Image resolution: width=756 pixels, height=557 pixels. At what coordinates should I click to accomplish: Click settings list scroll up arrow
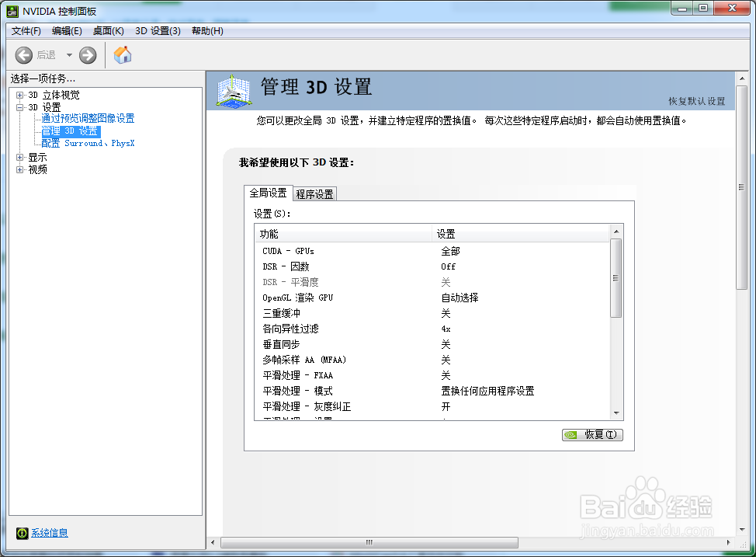pos(616,232)
